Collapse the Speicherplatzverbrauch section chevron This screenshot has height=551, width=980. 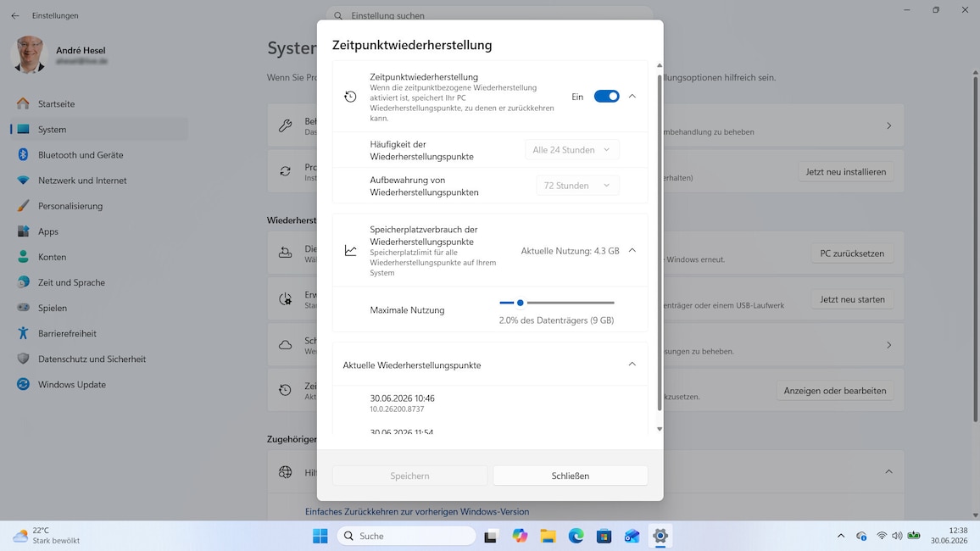click(632, 251)
